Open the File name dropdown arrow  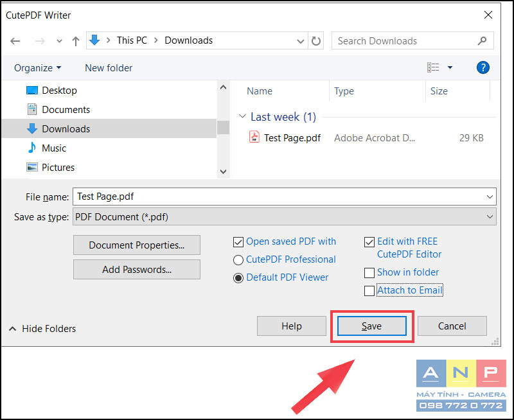coord(490,197)
